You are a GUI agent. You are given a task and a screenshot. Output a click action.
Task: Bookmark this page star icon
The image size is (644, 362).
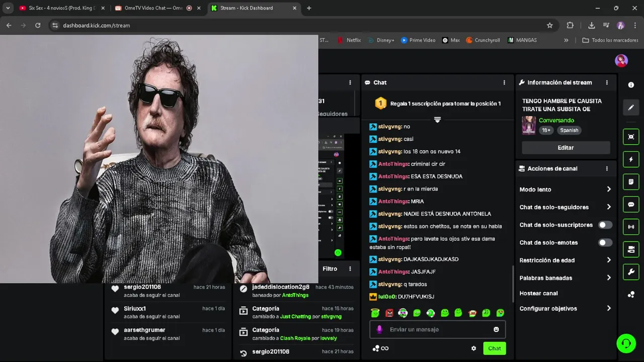[x=550, y=25]
